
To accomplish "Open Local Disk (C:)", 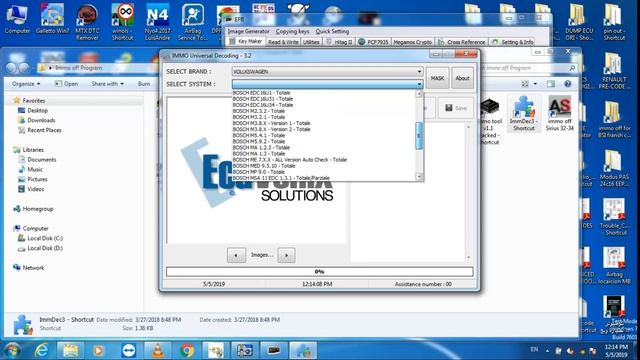I will [x=40, y=238].
